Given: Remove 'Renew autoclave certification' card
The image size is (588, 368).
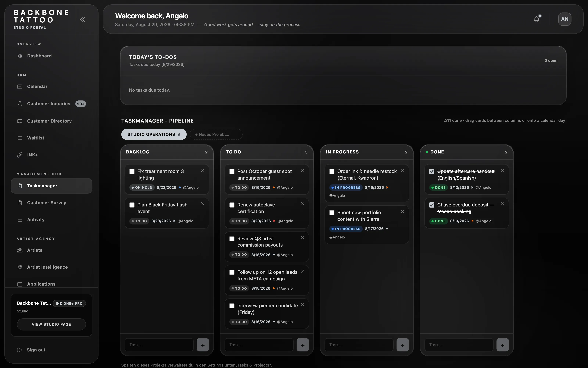Looking at the screenshot, I should pyautogui.click(x=302, y=204).
